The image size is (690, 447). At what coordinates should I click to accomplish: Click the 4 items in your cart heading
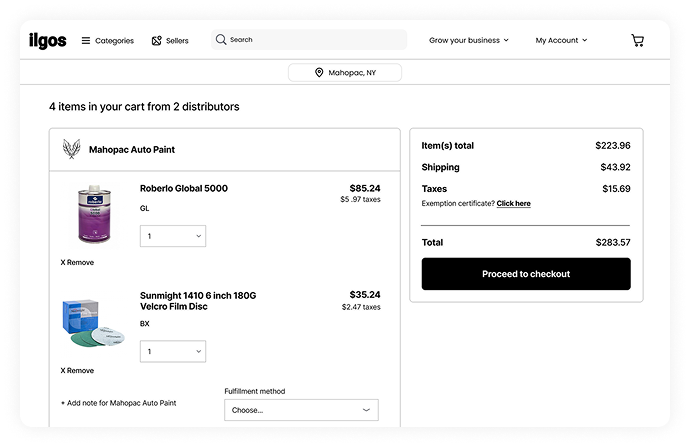click(x=144, y=107)
